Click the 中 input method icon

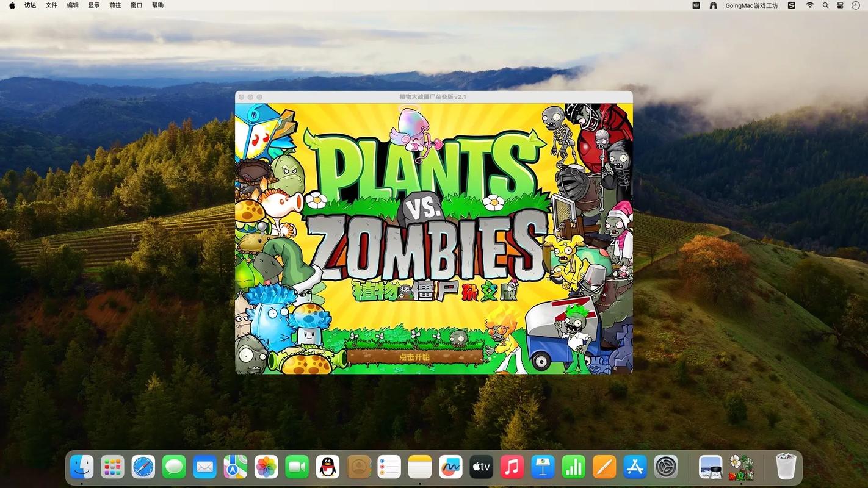696,5
